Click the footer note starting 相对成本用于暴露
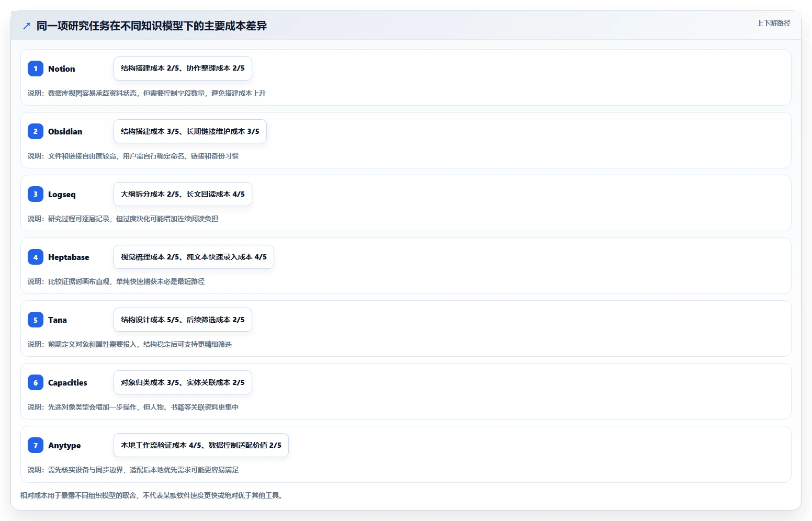This screenshot has height=521, width=812. click(153, 495)
